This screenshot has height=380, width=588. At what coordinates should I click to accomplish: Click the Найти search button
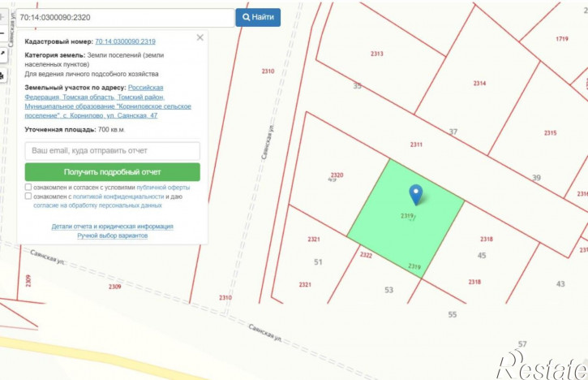258,16
